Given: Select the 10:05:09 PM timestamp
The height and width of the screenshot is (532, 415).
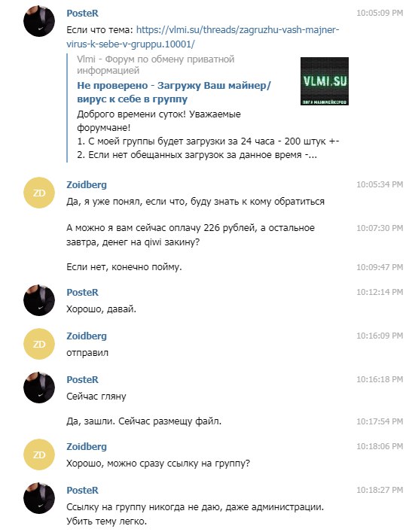Looking at the screenshot, I should coord(380,13).
